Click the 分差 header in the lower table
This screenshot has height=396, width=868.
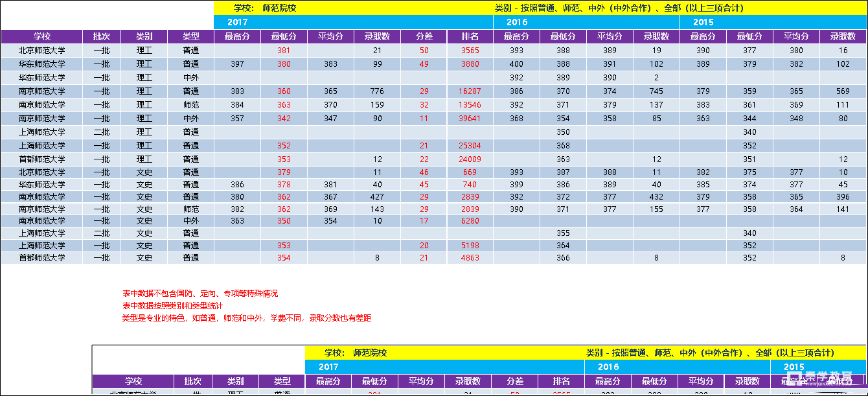(x=515, y=382)
